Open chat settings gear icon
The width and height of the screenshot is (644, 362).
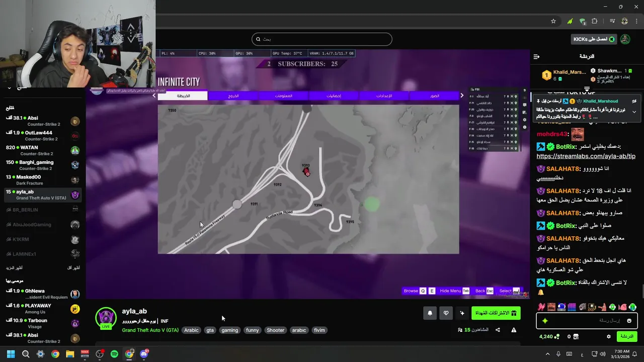(608, 337)
